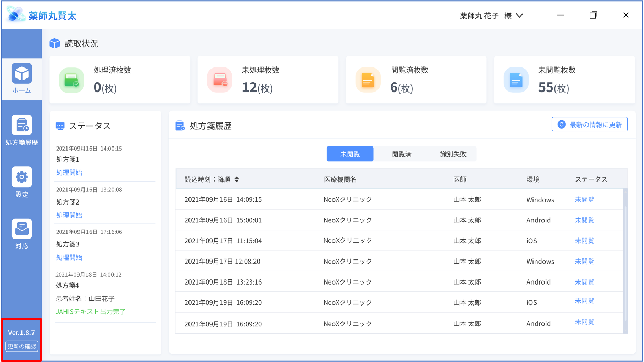
Task: Click Windows in the 14:09:15 row
Action: click(540, 200)
